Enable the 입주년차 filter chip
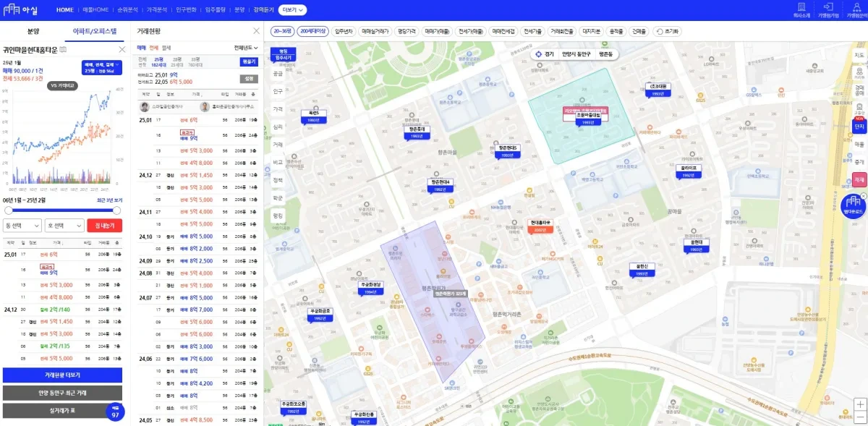This screenshot has width=868, height=426. pos(344,32)
